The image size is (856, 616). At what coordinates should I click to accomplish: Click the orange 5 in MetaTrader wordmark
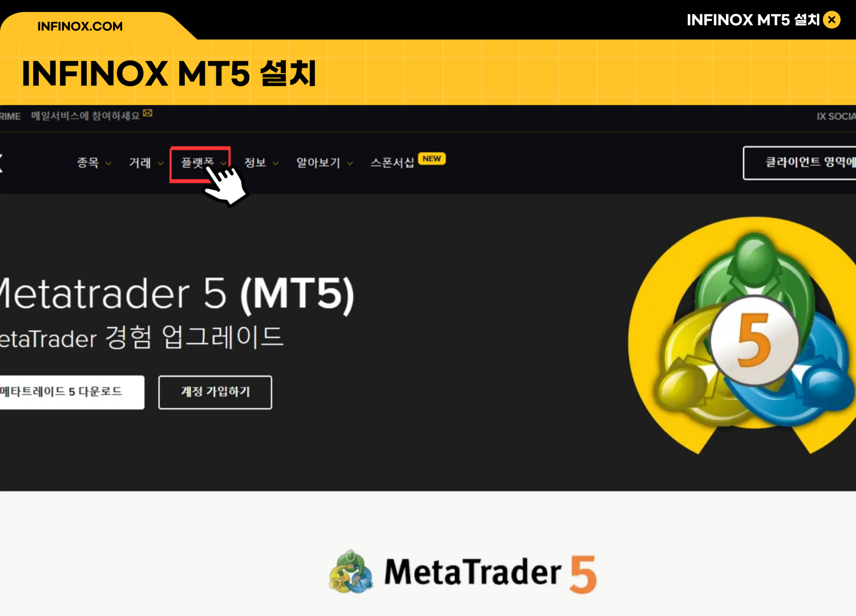[583, 574]
